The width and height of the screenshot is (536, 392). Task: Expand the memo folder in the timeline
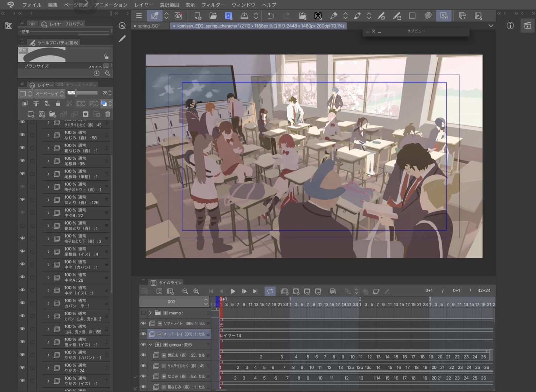click(150, 313)
